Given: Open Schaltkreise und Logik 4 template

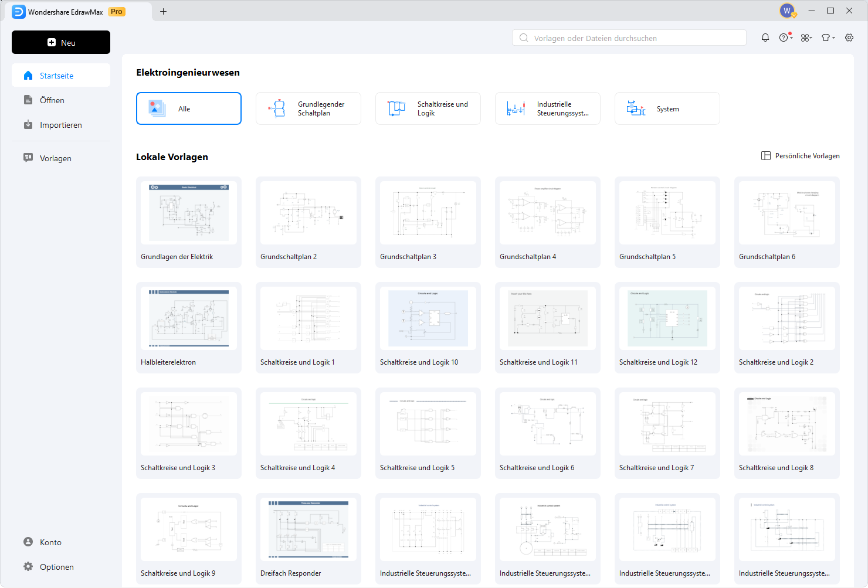Looking at the screenshot, I should click(308, 433).
